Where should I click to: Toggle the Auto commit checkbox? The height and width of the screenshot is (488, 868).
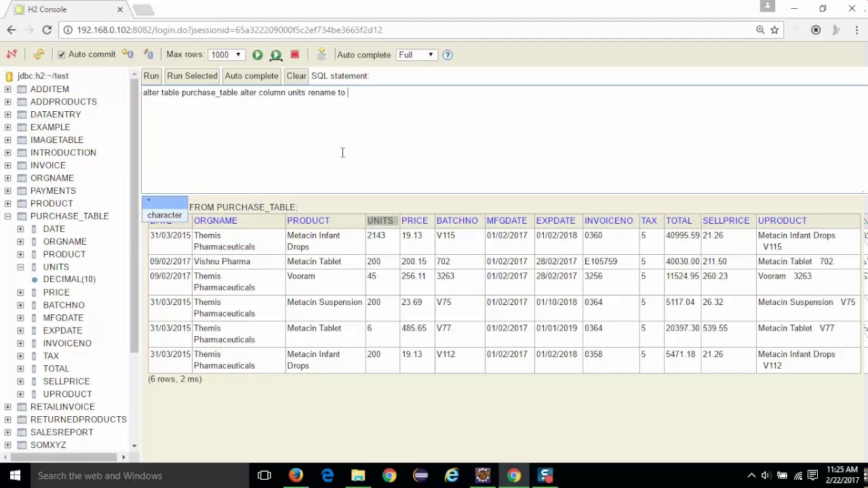pyautogui.click(x=62, y=55)
